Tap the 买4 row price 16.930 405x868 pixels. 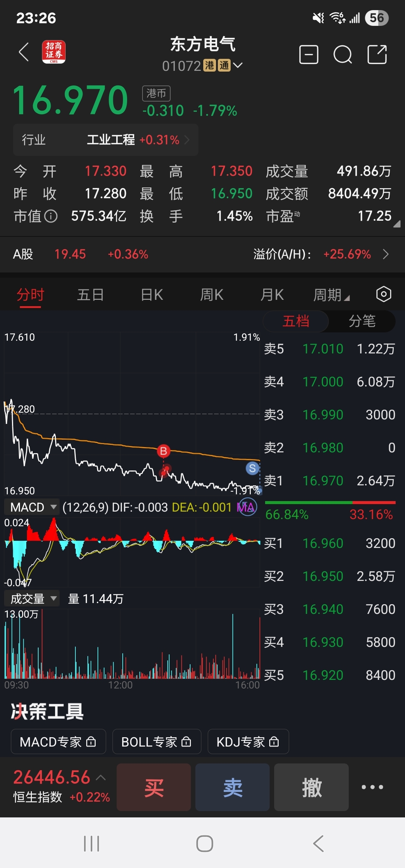[323, 642]
